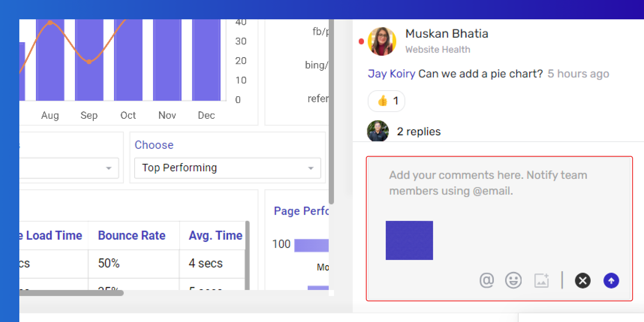Image resolution: width=644 pixels, height=322 pixels.
Task: Click the Sep data point on orange line
Action: pyautogui.click(x=89, y=62)
